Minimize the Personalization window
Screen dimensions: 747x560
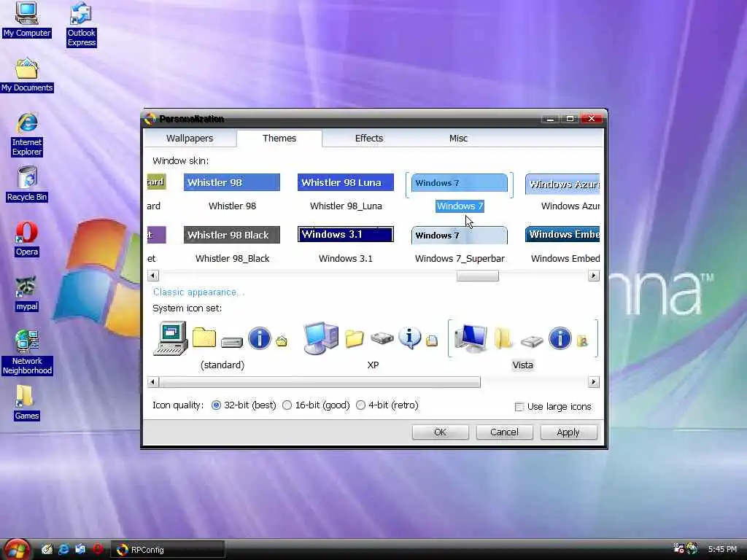point(550,119)
